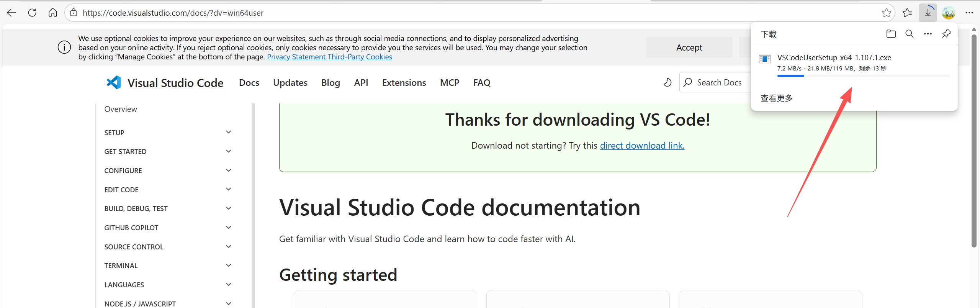Viewport: 980px width, 308px height.
Task: Click the CONFIGURE sidebar label
Action: click(123, 171)
